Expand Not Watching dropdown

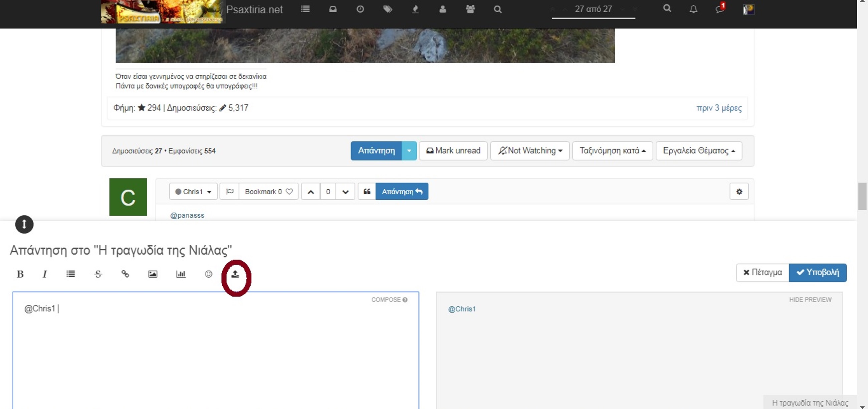pyautogui.click(x=530, y=151)
